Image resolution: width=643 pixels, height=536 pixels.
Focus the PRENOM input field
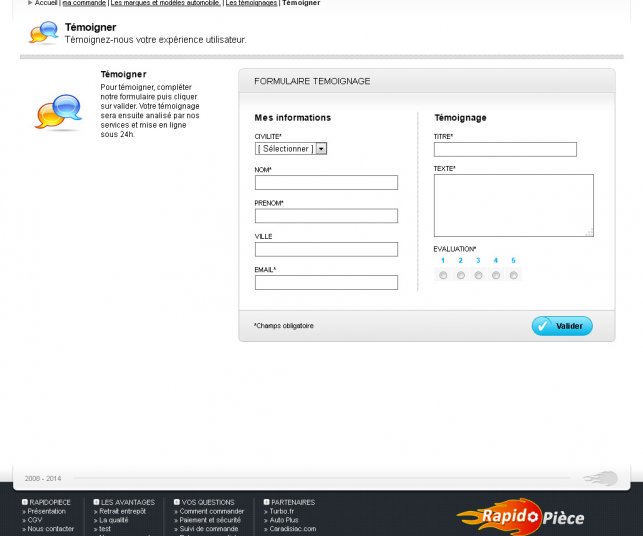point(326,216)
